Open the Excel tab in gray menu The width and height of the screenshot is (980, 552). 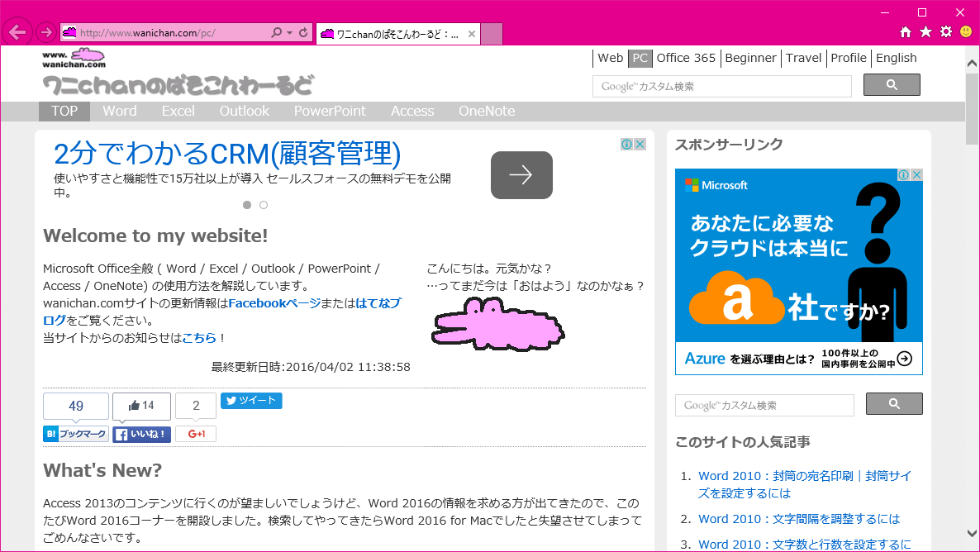coord(178,112)
